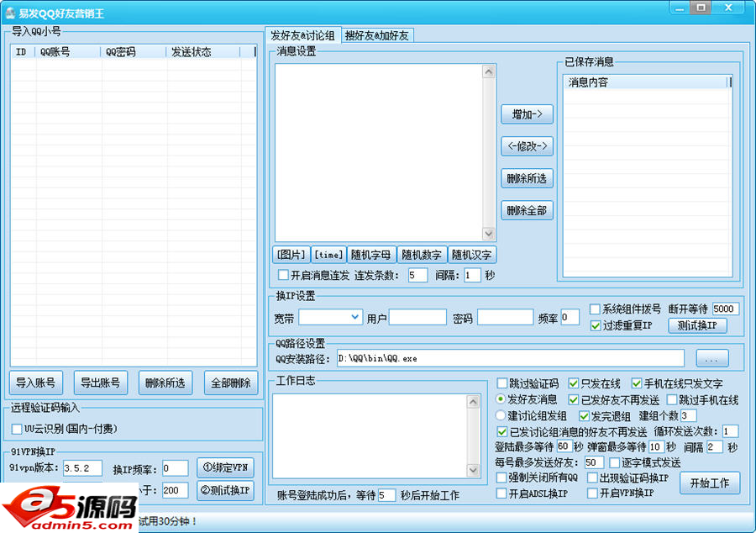Toggle 发完退组 checkbox

click(x=584, y=416)
